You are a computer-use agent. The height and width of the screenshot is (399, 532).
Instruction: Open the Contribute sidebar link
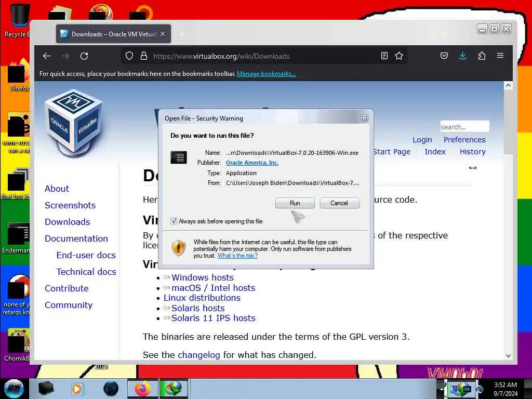tap(66, 288)
